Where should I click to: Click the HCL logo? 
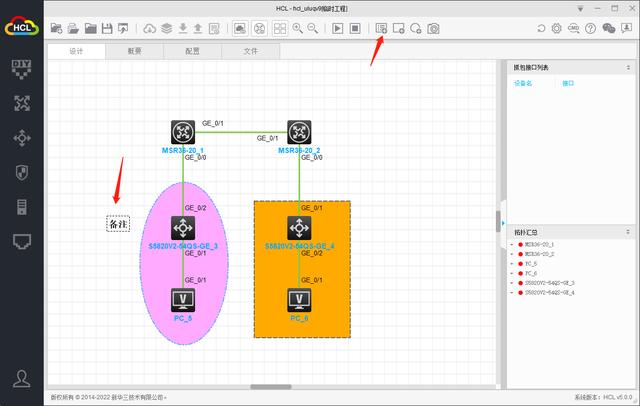tap(22, 27)
